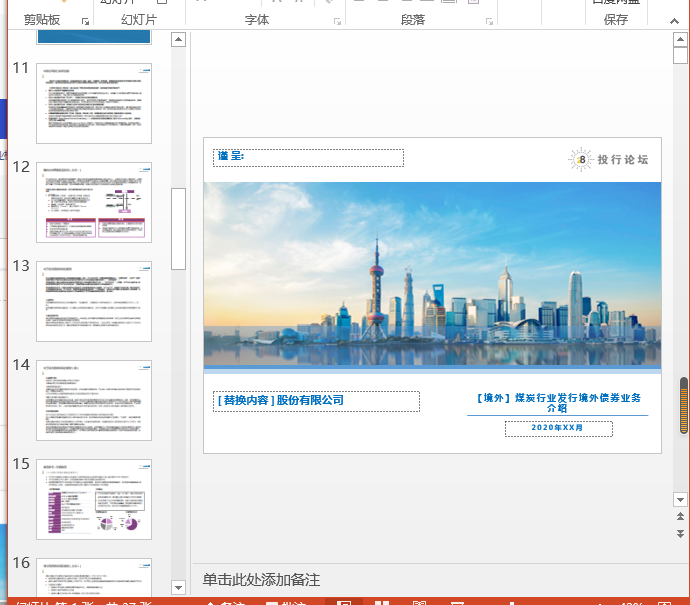Click the thumbnail pane scrollbar handle
This screenshot has height=605, width=690.
coord(178,229)
